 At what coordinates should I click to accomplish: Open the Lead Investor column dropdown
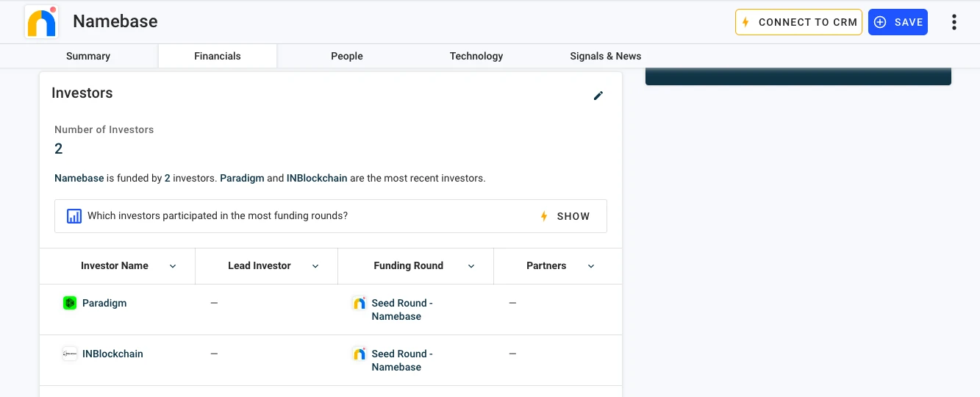(x=315, y=266)
